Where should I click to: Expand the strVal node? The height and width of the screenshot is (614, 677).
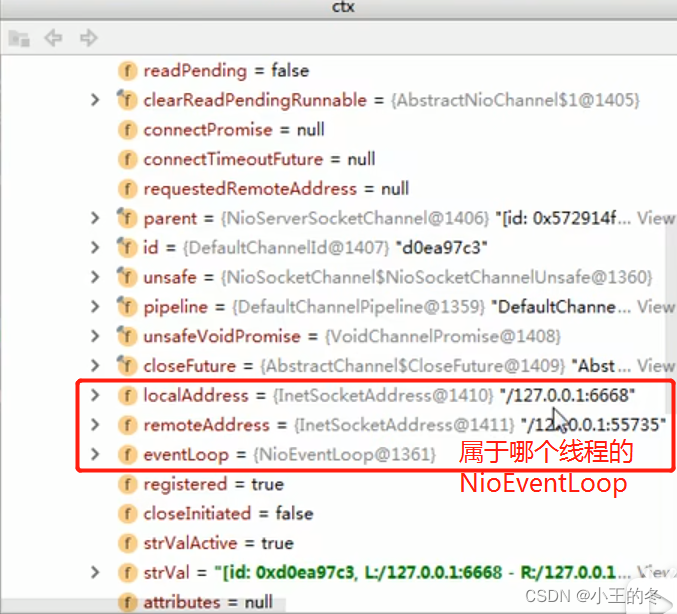coord(95,573)
